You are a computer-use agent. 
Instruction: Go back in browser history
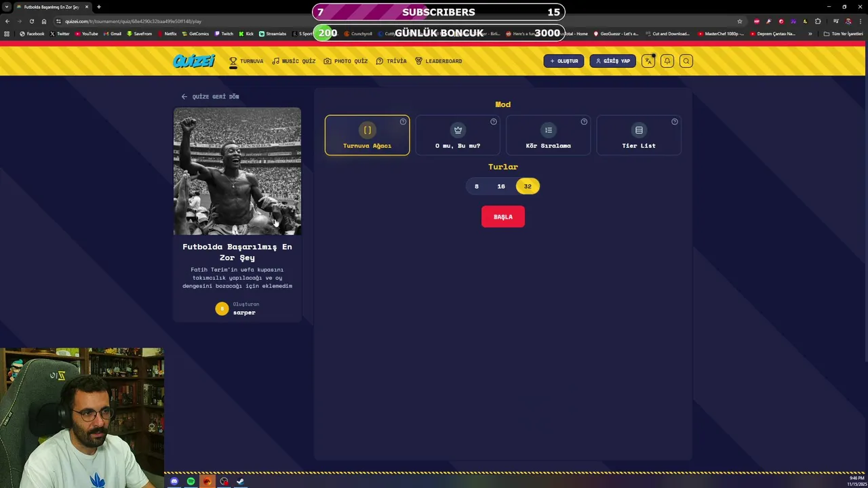(x=7, y=21)
